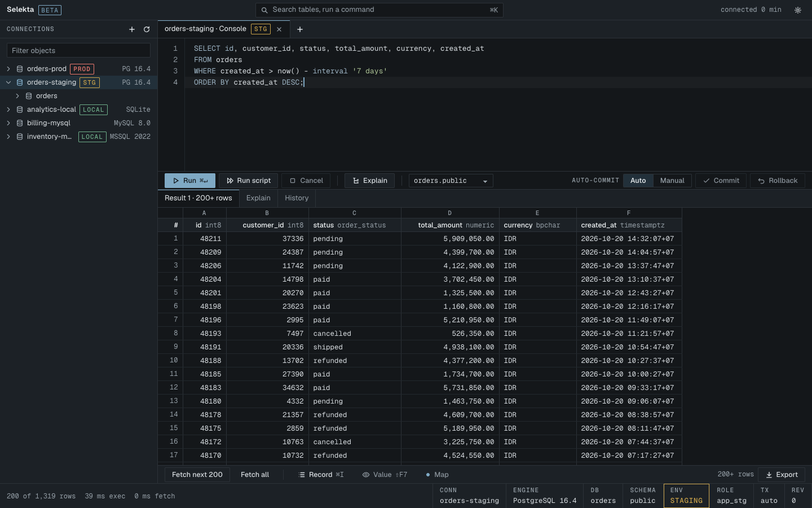Click the 'shipped' status cell

coord(355,347)
